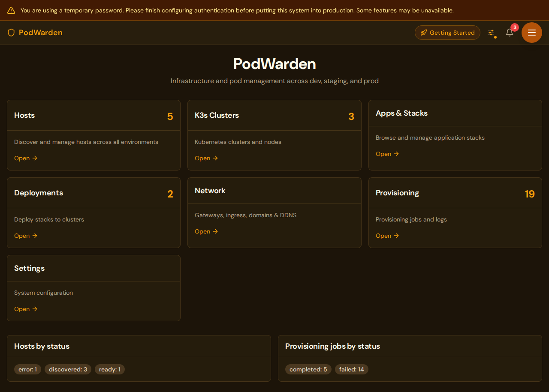Open the Provisioning section
The image size is (549, 392).
point(383,236)
